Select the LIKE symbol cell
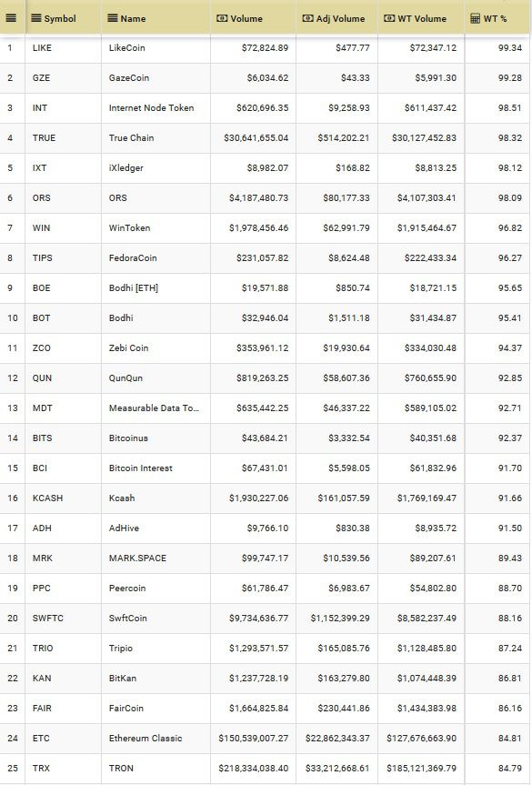This screenshot has width=532, height=785. (x=42, y=48)
